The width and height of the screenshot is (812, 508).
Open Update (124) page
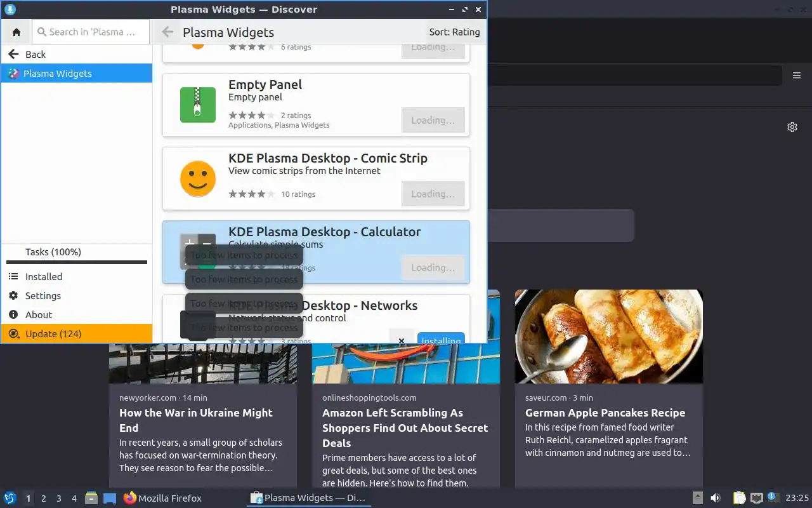pyautogui.click(x=77, y=333)
